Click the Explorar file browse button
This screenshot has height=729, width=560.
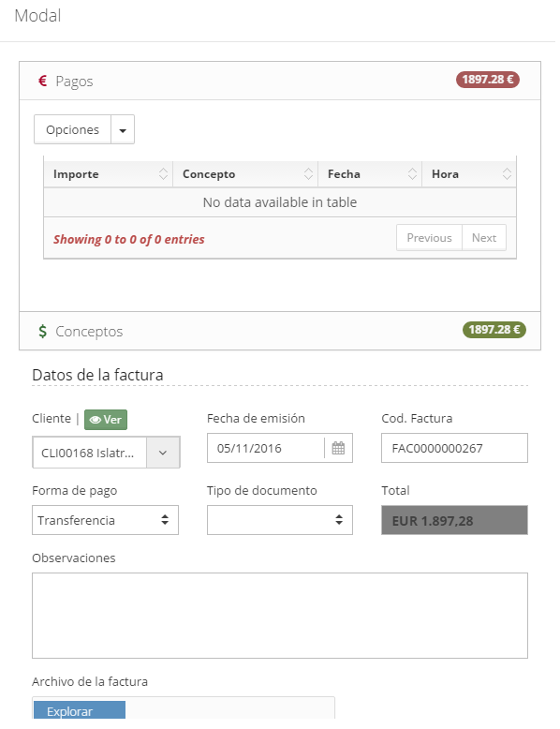(x=80, y=710)
